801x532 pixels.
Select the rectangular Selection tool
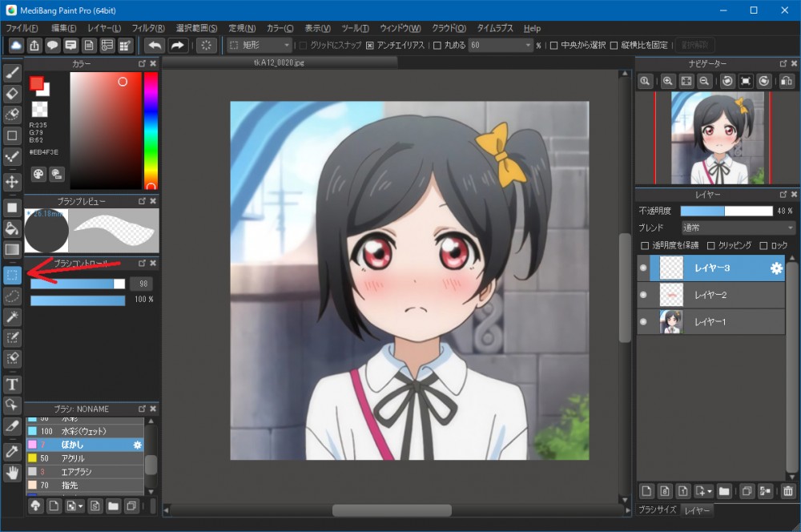coord(12,276)
